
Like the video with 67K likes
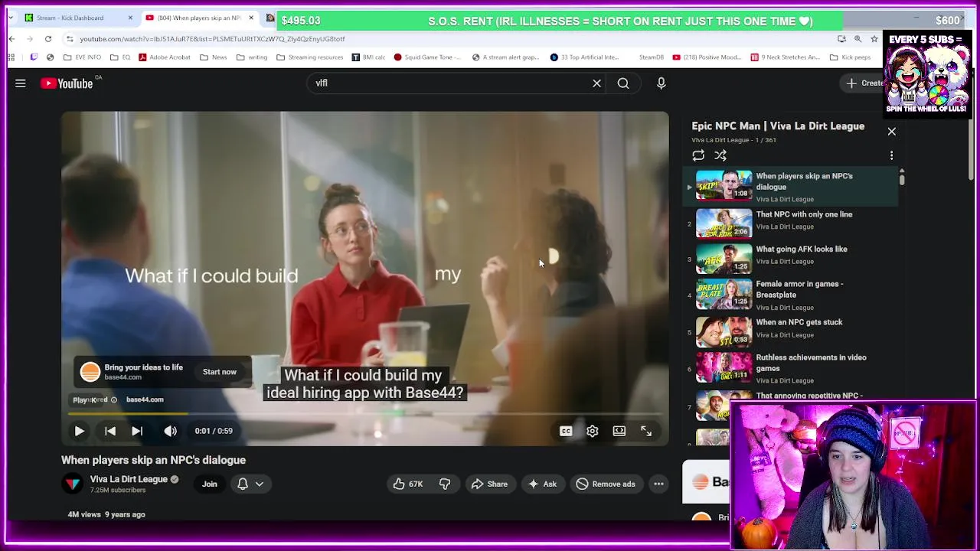tap(407, 484)
